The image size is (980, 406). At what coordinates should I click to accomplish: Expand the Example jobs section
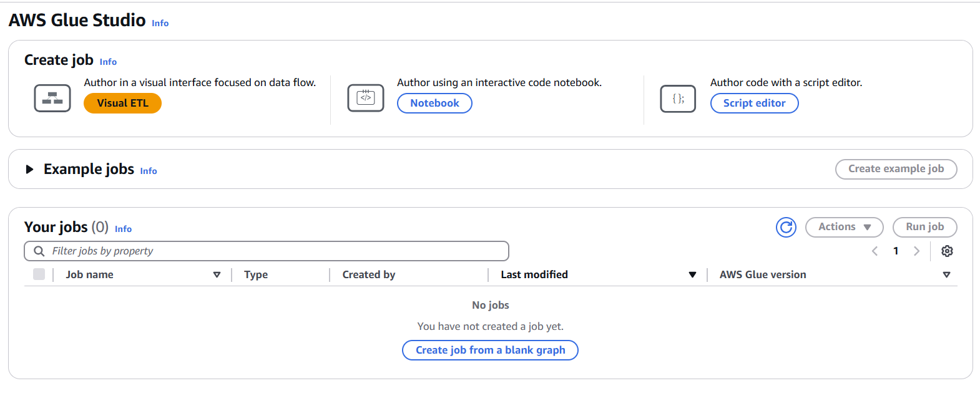29,169
